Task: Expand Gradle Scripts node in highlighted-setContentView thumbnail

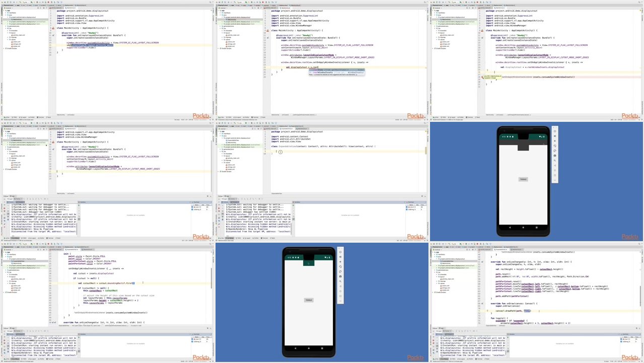Action: [x=4, y=48]
